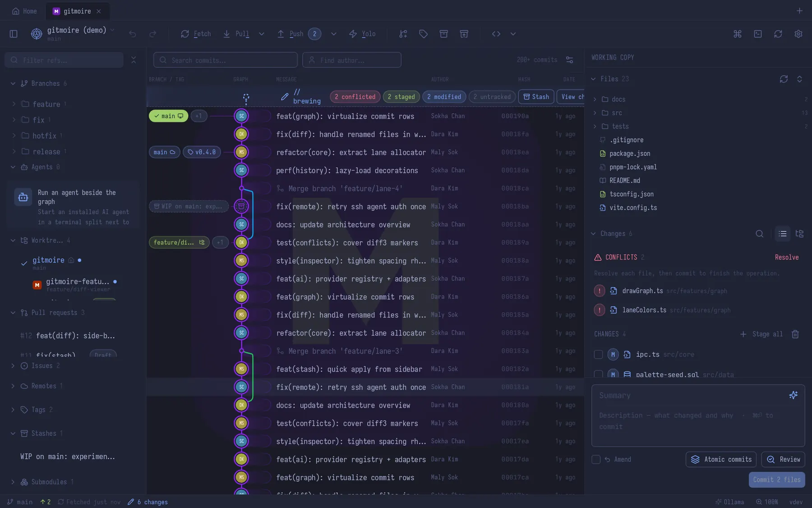Click the redo arrow in toolbar

153,34
